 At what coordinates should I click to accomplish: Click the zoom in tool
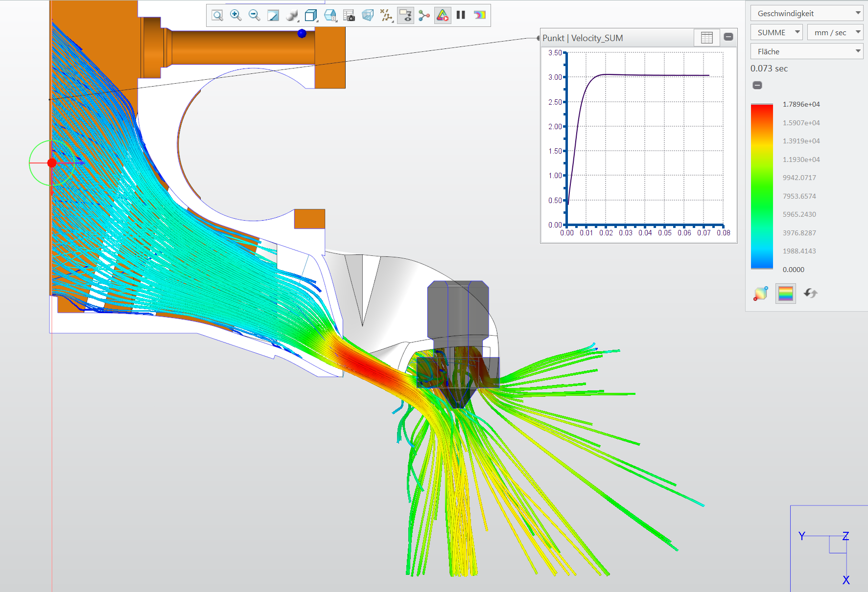click(235, 15)
